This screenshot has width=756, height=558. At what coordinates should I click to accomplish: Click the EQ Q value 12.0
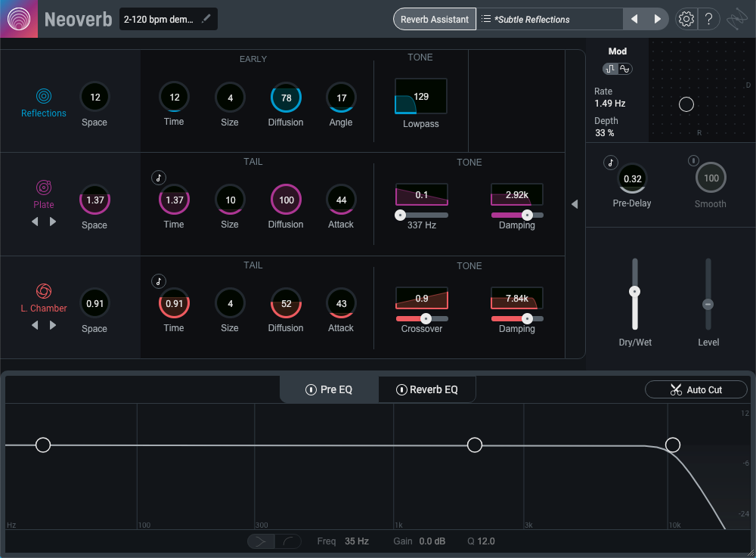point(486,541)
